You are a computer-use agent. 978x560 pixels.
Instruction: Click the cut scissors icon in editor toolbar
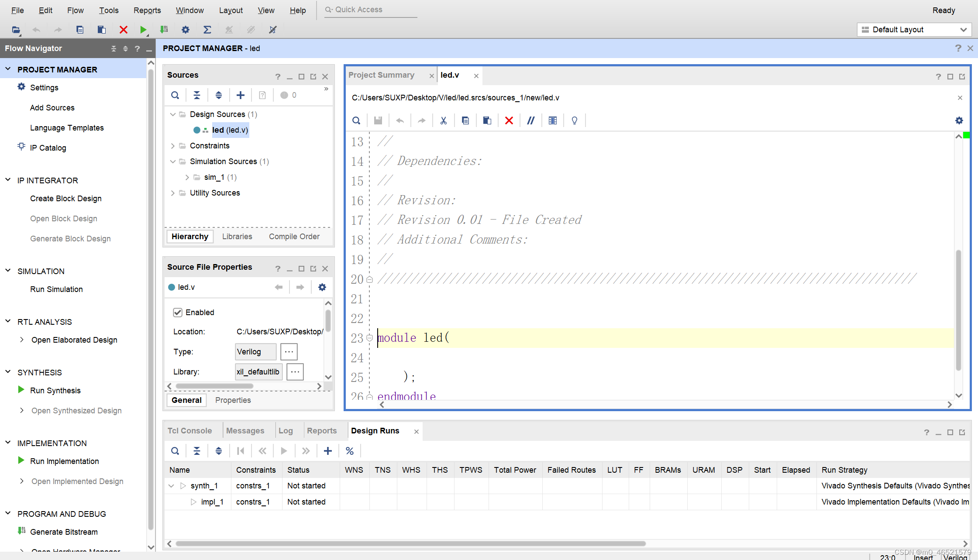[443, 120]
